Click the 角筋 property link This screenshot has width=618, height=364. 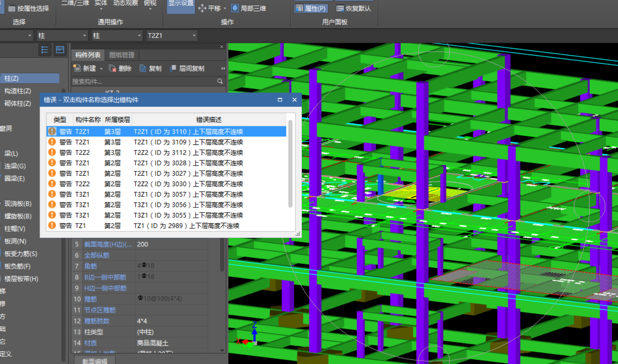(91, 266)
